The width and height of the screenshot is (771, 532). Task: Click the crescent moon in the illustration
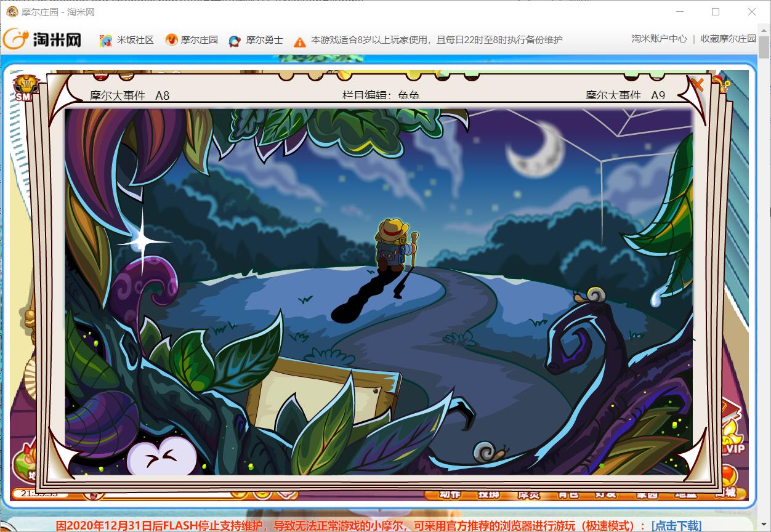coord(535,150)
